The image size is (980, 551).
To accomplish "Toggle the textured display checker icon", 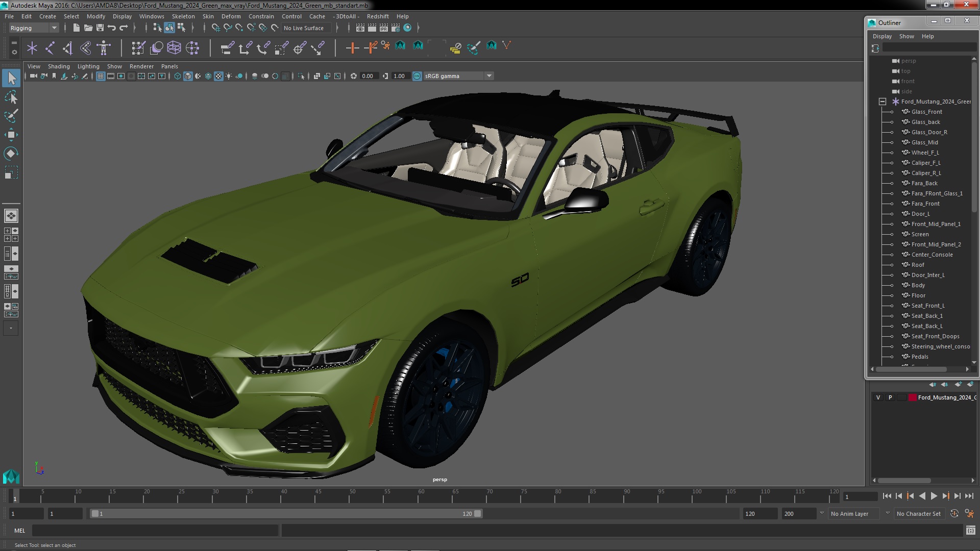I will click(x=218, y=76).
